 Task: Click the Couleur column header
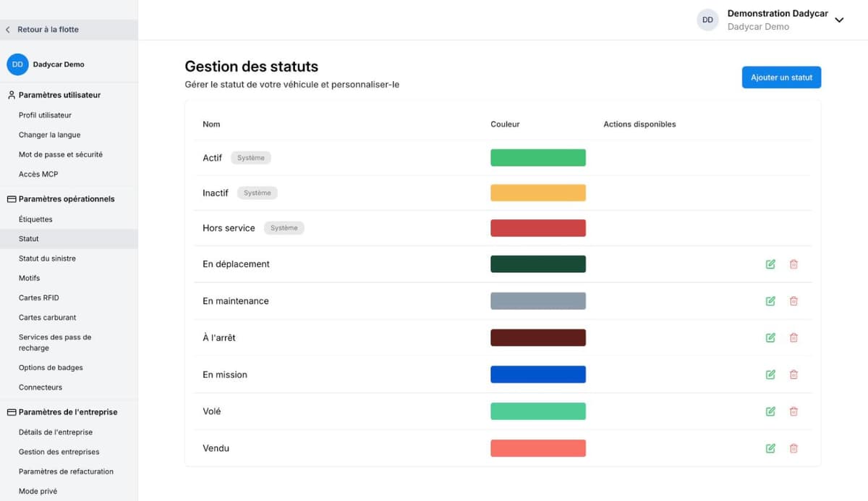(505, 125)
